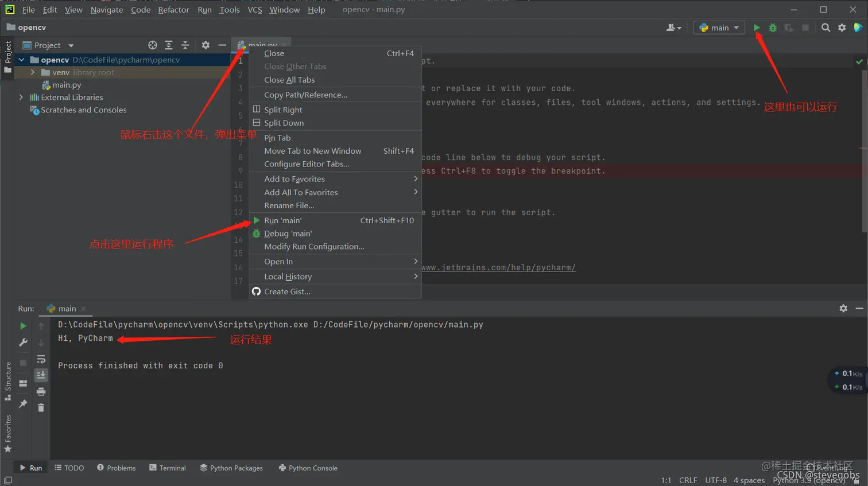Open jetbrains.com/help/pycharm link in editor
The width and height of the screenshot is (868, 486).
pyautogui.click(x=498, y=267)
